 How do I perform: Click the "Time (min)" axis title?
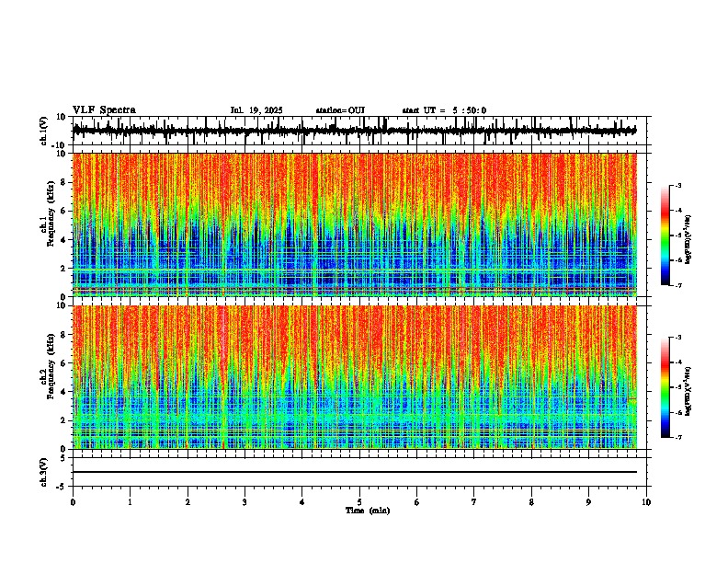(368, 511)
